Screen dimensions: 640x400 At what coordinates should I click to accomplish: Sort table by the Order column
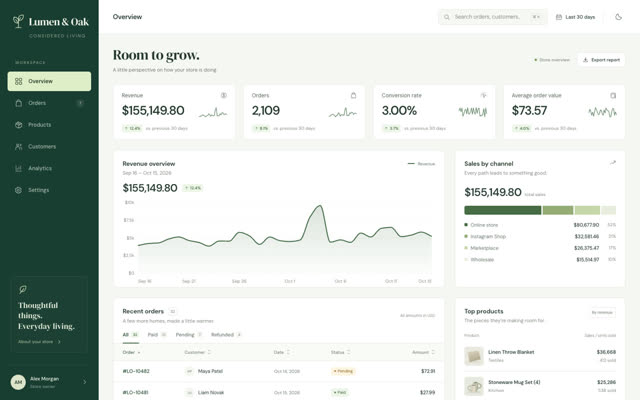coord(131,352)
